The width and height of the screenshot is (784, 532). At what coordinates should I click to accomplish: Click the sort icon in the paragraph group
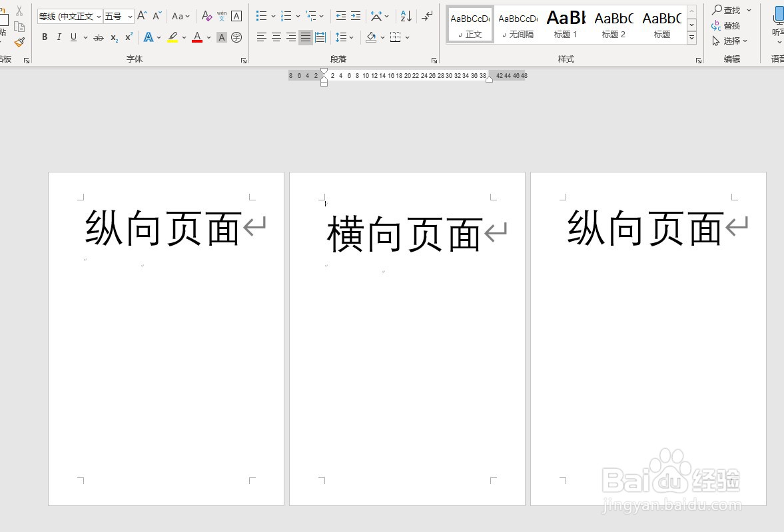(405, 17)
